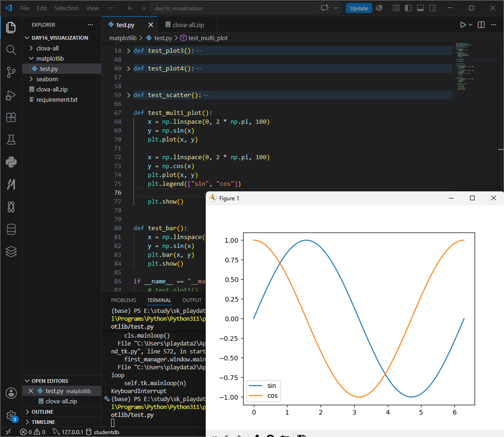Screen dimensions: 504x437
Task: Click the 127.0.0.1 connection status item
Action: click(68, 432)
